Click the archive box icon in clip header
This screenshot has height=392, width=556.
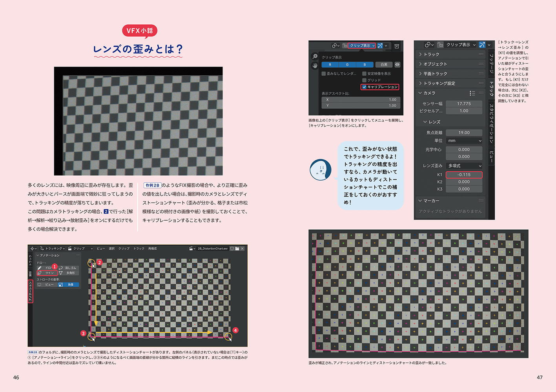[397, 46]
